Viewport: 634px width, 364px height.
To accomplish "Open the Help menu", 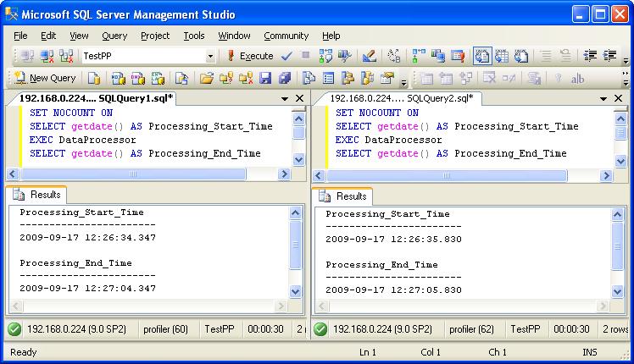I will pos(331,36).
